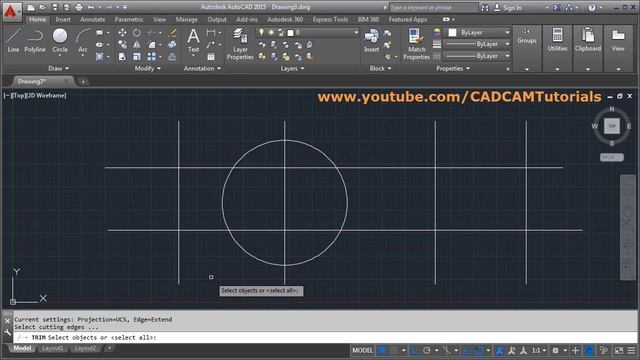Expand the Properties panel
Screen dimensions: 640x360
[x=453, y=69]
